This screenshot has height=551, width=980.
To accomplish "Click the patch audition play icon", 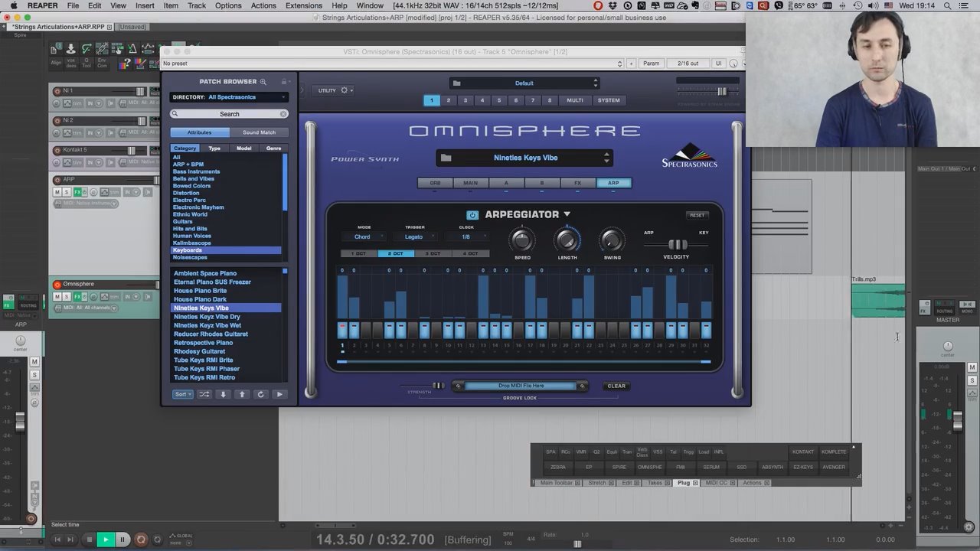I will (x=279, y=394).
